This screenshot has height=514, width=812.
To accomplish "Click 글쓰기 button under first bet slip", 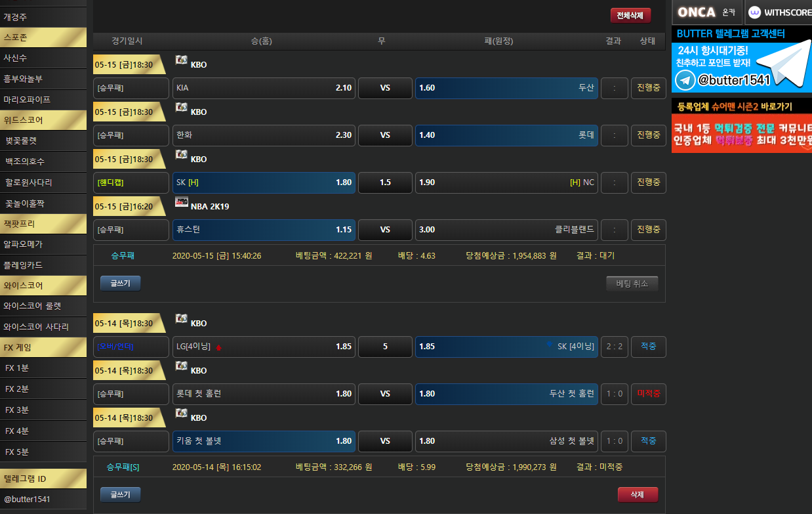I will [120, 284].
